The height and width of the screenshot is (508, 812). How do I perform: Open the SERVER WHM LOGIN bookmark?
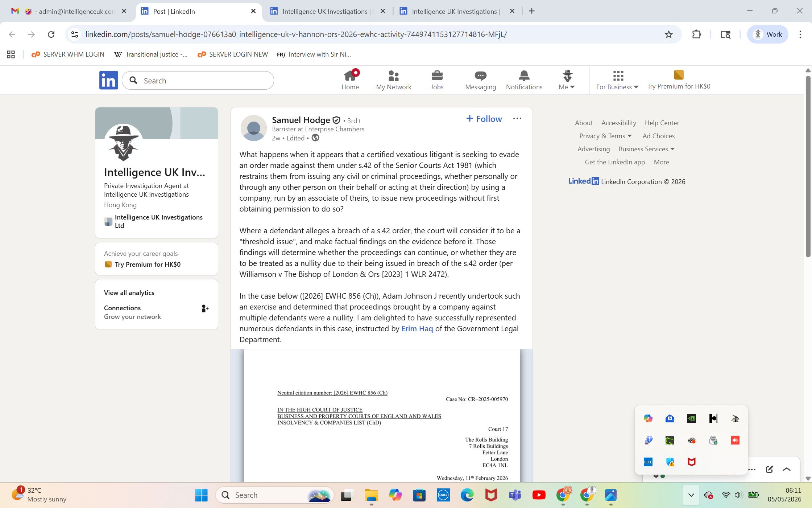pyautogui.click(x=68, y=54)
